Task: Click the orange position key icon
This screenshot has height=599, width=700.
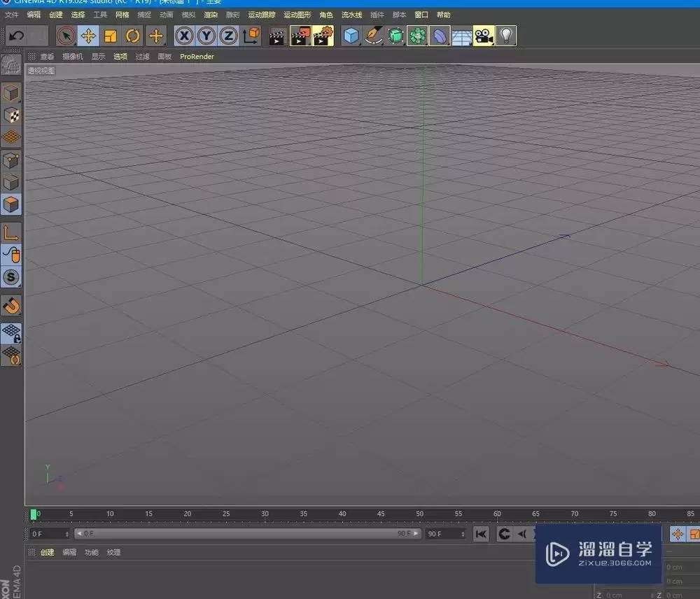Action: [678, 535]
